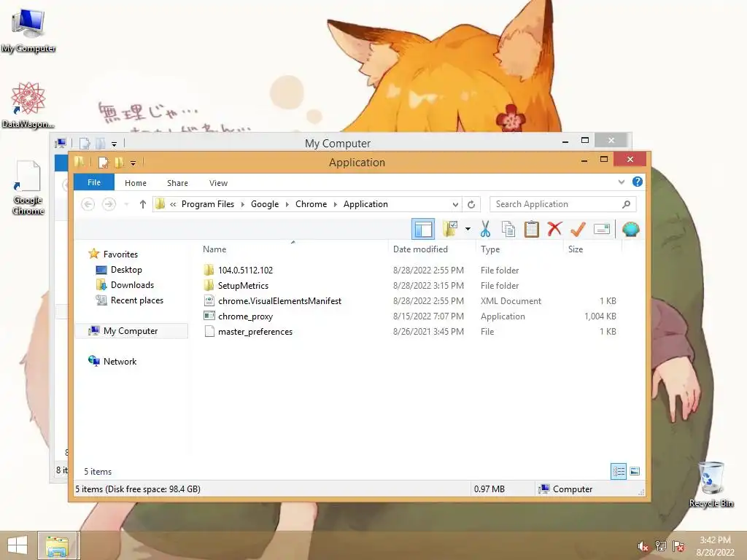Viewport: 747px width, 560px height.
Task: Click the orange checkmark Properties icon
Action: [x=578, y=229]
